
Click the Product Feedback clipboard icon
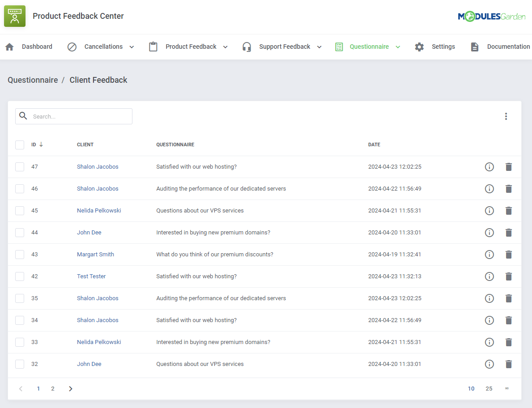pos(153,47)
